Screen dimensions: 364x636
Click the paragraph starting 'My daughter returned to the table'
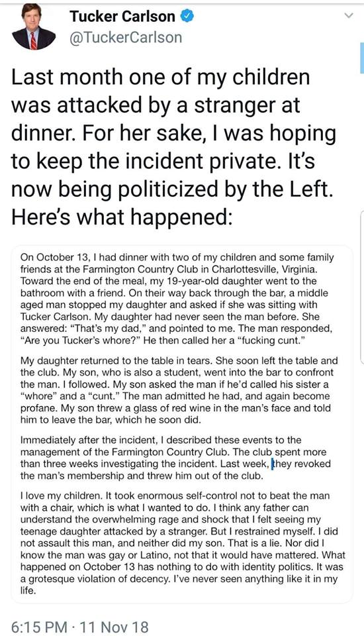coord(179,390)
